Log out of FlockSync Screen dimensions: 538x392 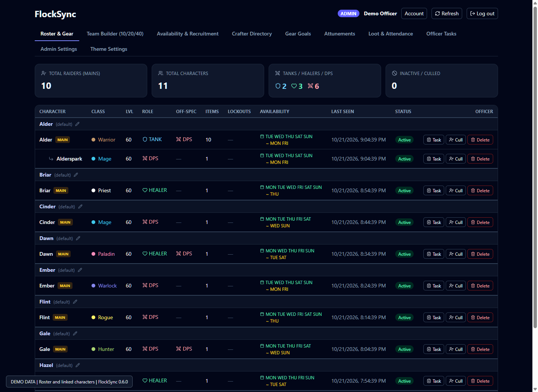[x=482, y=13]
